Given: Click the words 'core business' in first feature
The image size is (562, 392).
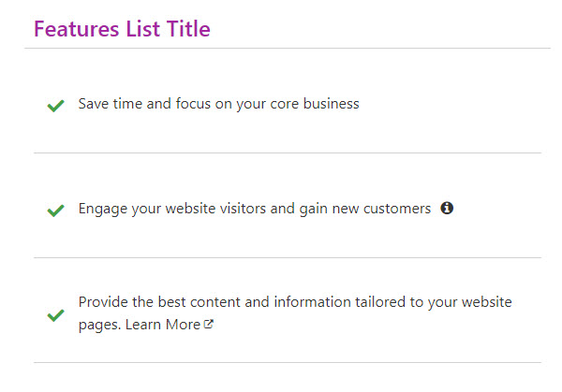Looking at the screenshot, I should (315, 104).
